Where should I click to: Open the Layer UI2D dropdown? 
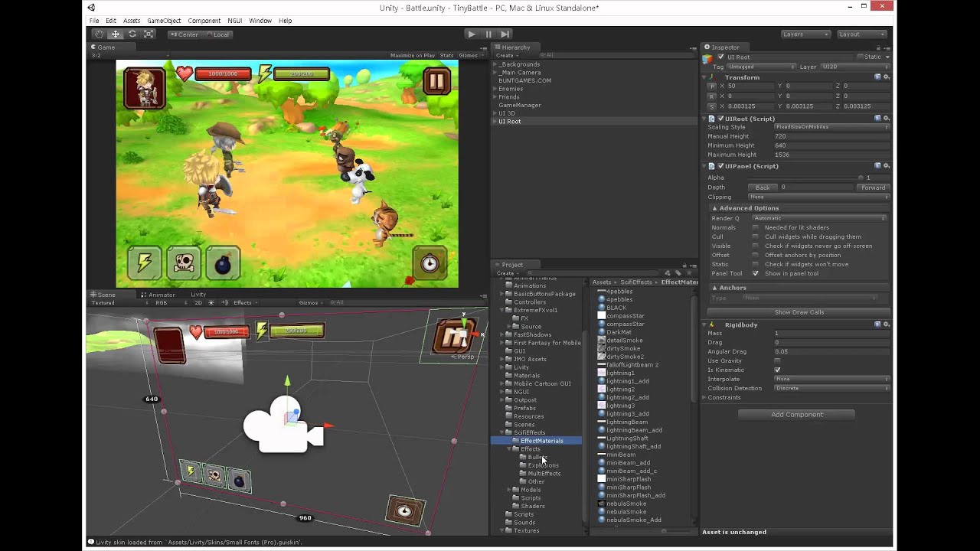(x=855, y=67)
